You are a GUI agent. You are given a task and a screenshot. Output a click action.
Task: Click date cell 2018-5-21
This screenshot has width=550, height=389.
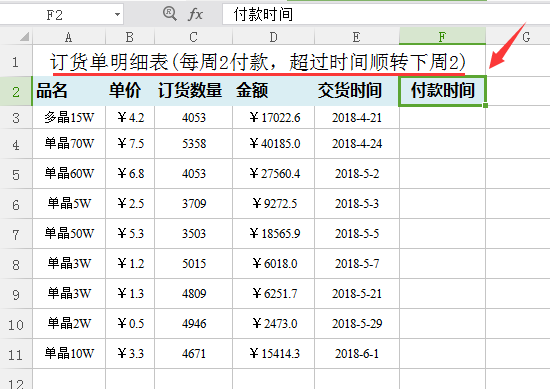coord(357,294)
